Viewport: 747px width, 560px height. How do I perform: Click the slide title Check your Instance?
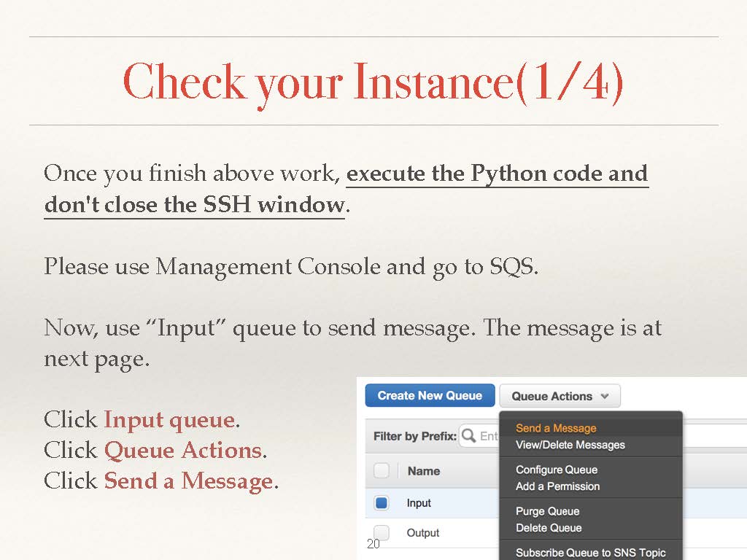373,82
